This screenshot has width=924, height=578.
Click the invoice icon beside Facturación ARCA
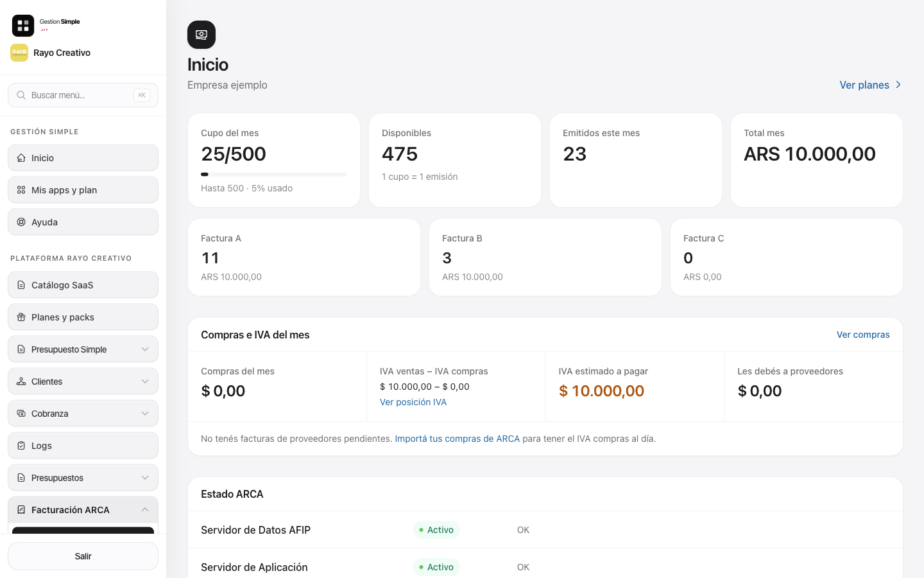(21, 510)
